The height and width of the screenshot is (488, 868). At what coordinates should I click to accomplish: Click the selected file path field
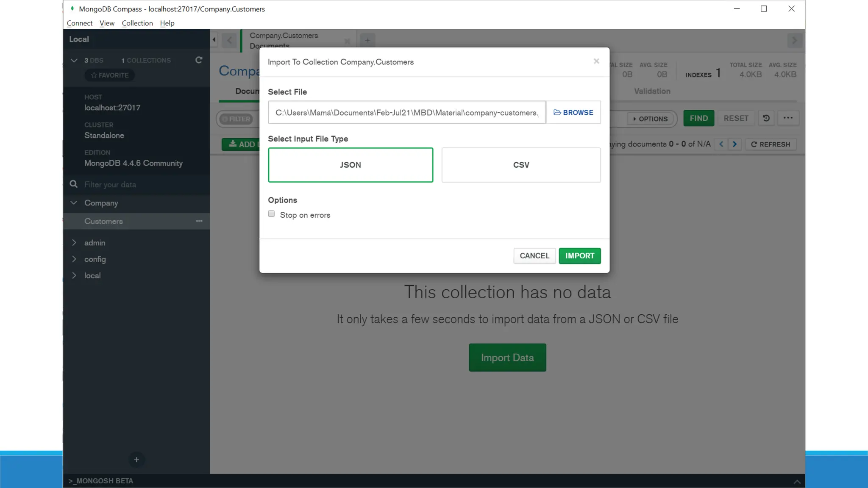406,112
